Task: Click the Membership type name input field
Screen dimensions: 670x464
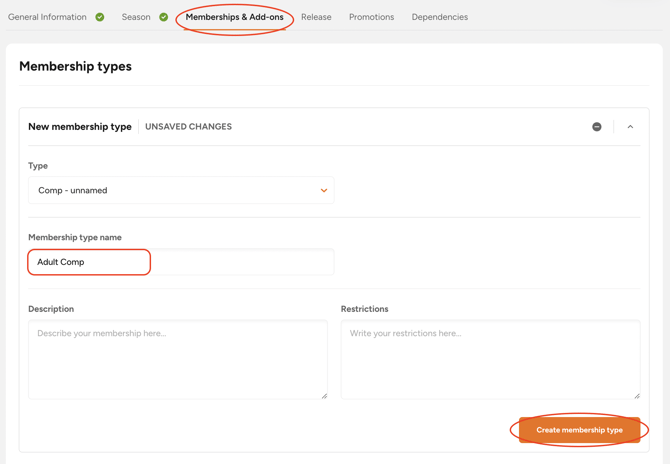Action: [181, 262]
